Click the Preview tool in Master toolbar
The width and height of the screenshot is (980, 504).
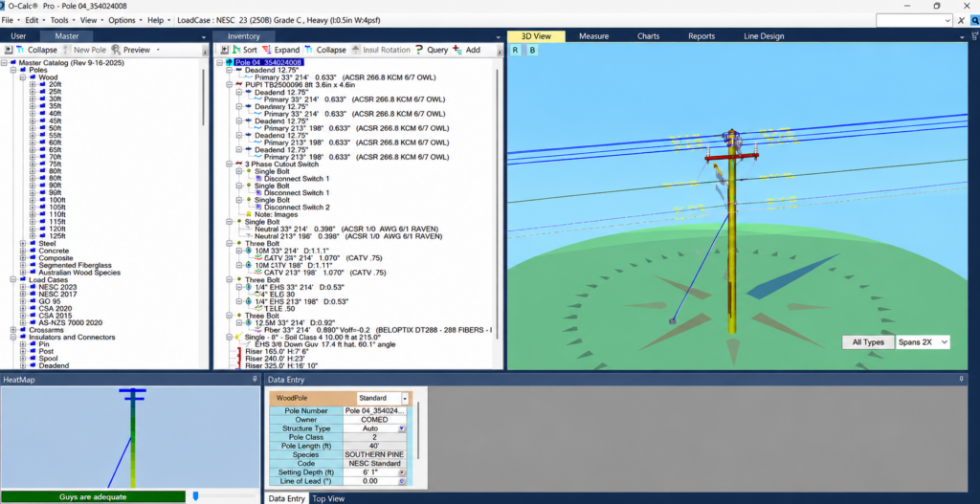pos(131,50)
